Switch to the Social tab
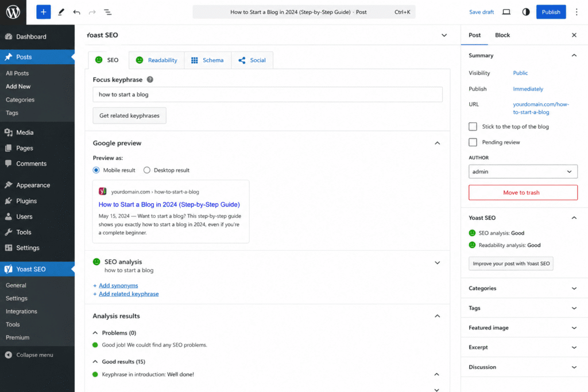588x392 pixels. [252, 60]
